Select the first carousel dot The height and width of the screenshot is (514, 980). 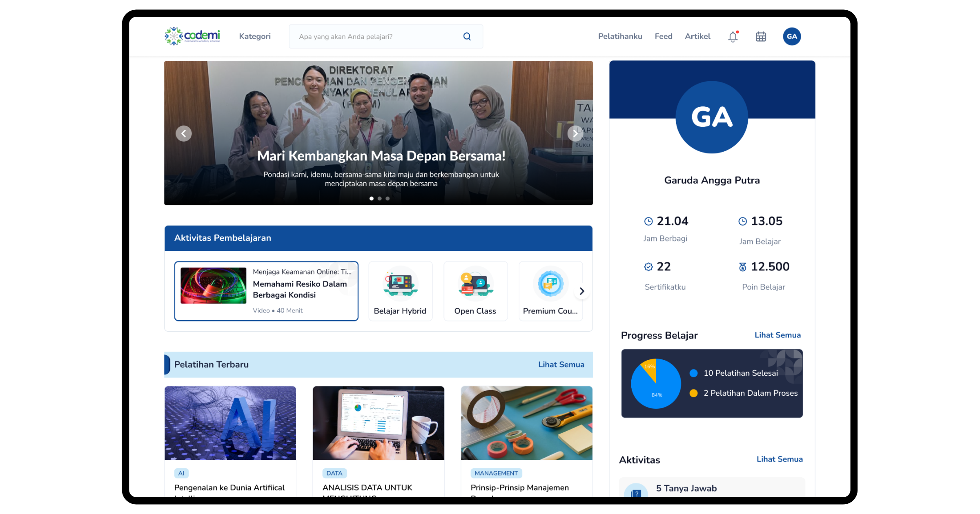point(372,199)
